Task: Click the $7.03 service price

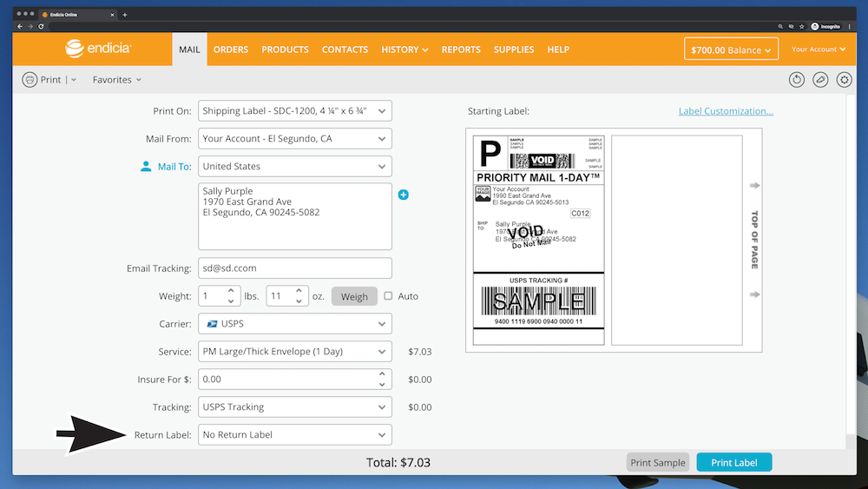Action: (419, 352)
